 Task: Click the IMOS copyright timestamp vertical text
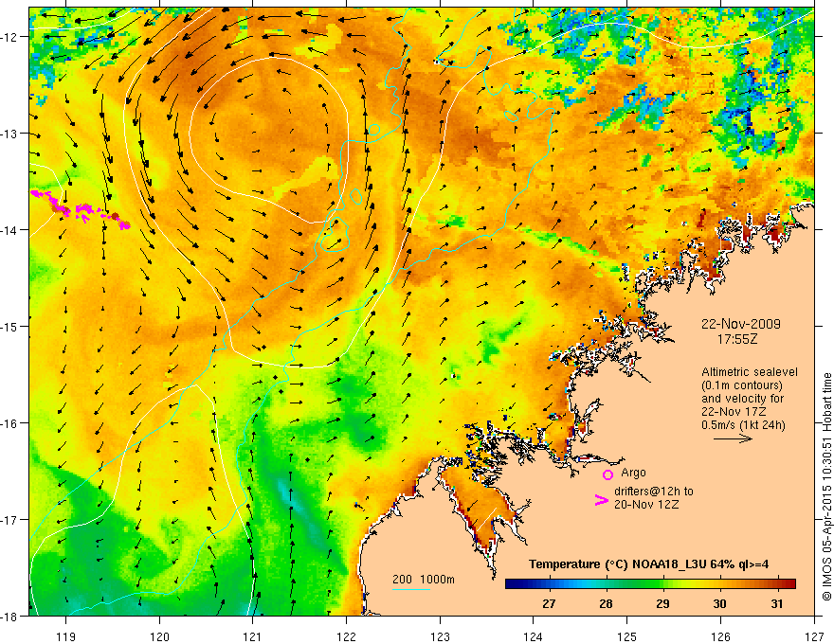pyautogui.click(x=826, y=487)
